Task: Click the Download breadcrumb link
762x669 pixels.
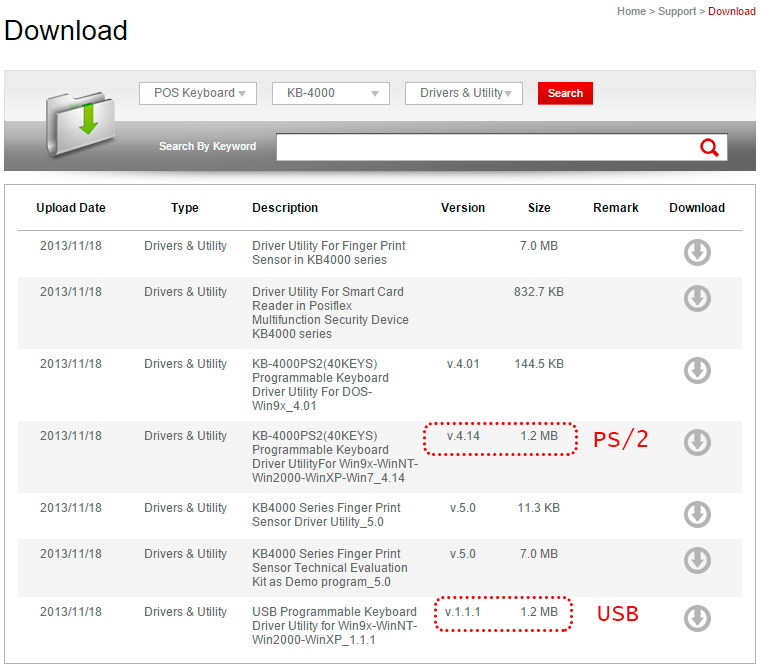Action: pyautogui.click(x=732, y=11)
